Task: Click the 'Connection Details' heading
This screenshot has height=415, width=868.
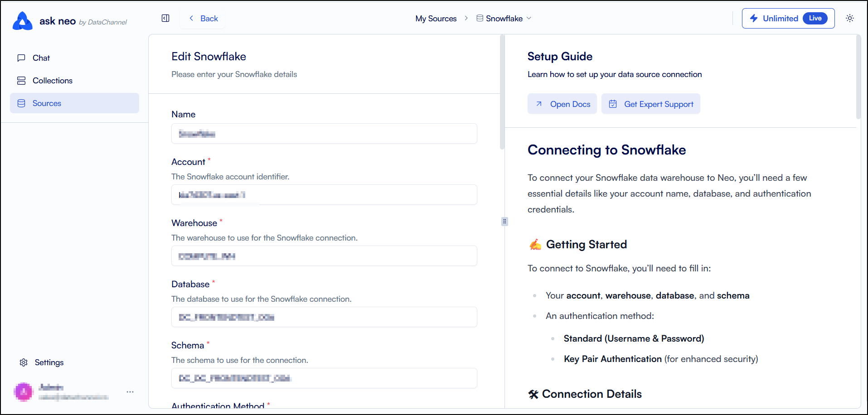Action: coord(592,394)
